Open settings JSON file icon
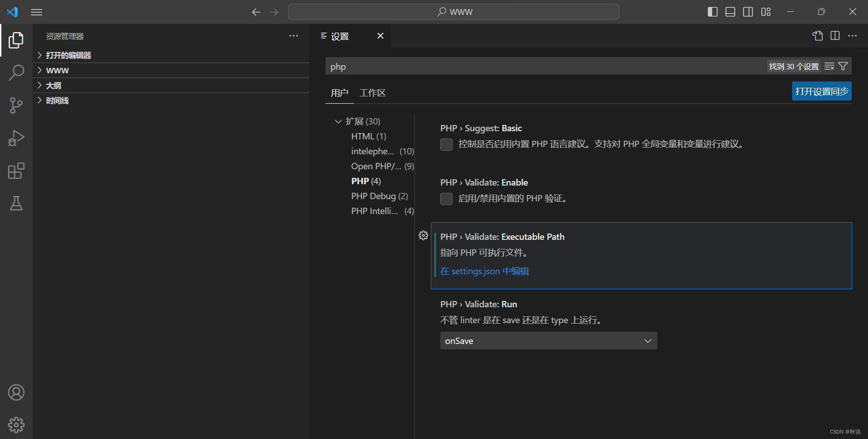The image size is (868, 439). [x=817, y=36]
